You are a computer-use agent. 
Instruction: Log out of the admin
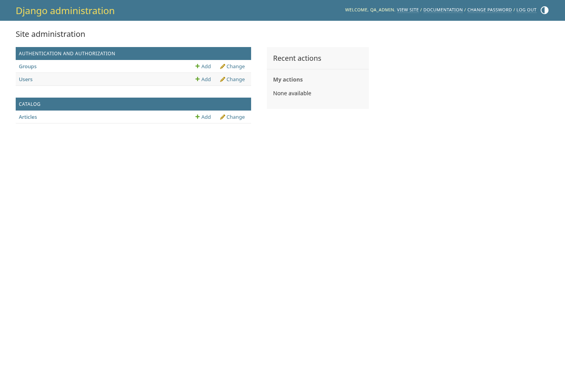[526, 10]
